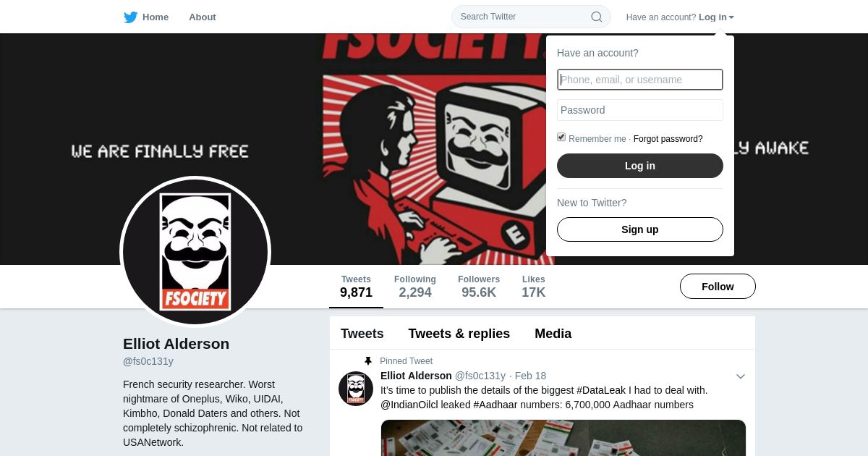The width and height of the screenshot is (868, 456).
Task: Click the dark Log in button
Action: (x=640, y=166)
